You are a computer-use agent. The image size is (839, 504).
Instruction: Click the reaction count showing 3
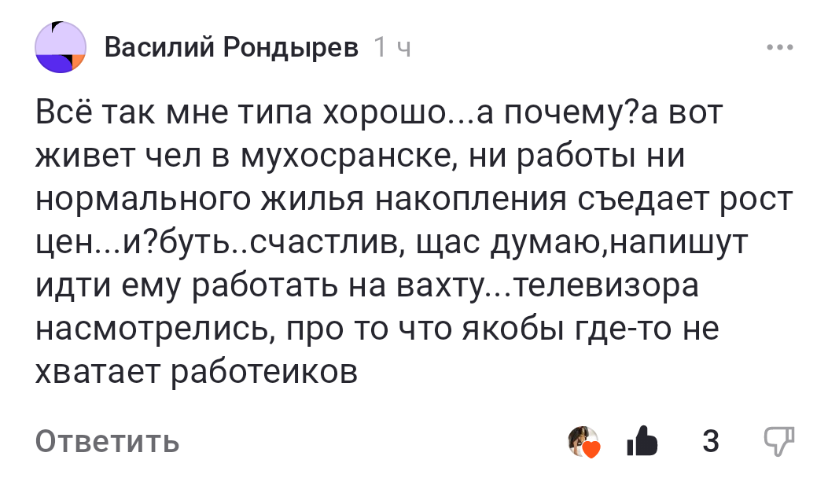712,442
